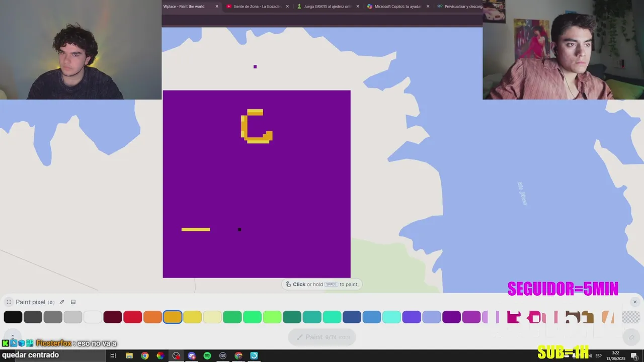Click the lone purple pixel above the square
The image size is (644, 362).
pos(255,67)
